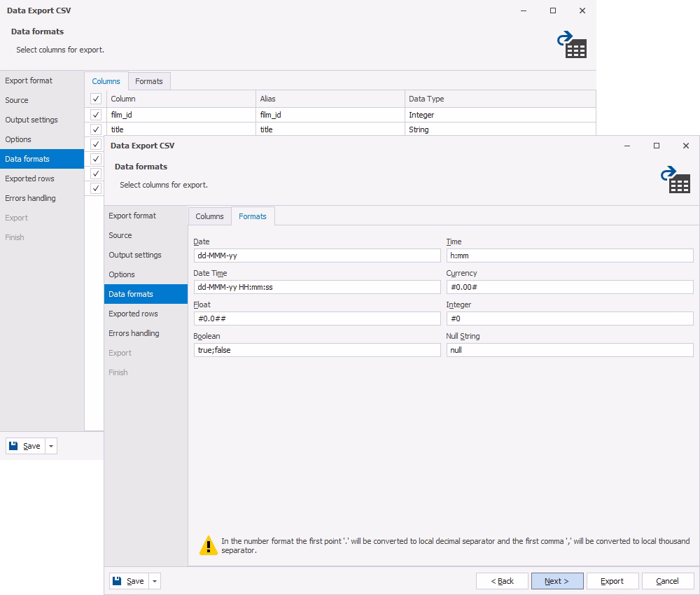Uncheck the film_id column checkbox
700x595 pixels.
(95, 115)
